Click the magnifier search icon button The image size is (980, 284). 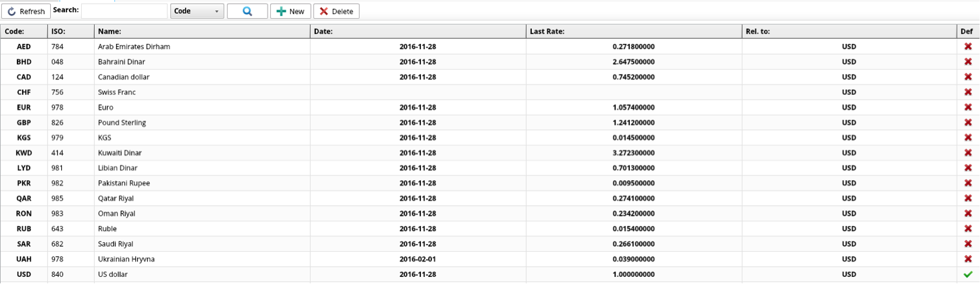point(247,12)
